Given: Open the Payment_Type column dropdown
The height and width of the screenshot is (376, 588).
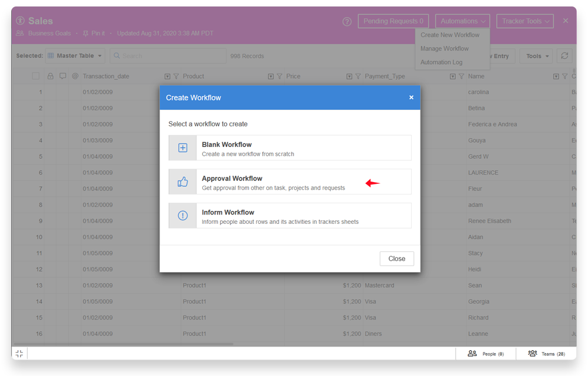Looking at the screenshot, I should point(453,76).
